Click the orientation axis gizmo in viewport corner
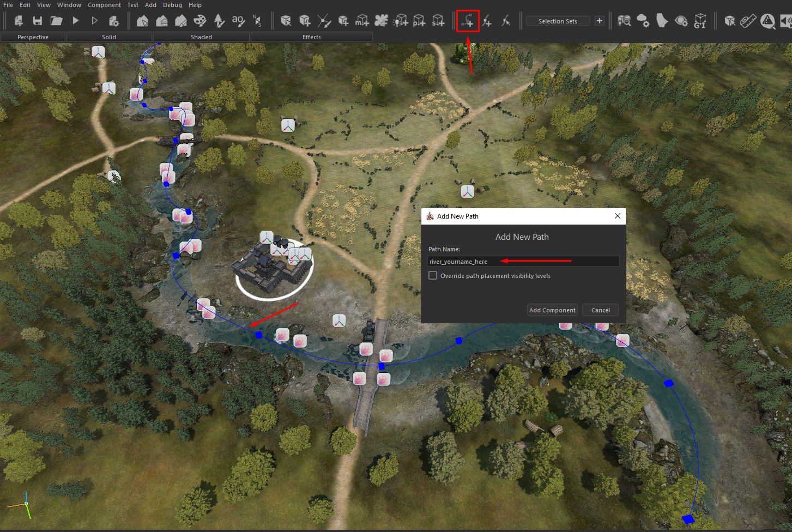The width and height of the screenshot is (792, 532). (26, 504)
